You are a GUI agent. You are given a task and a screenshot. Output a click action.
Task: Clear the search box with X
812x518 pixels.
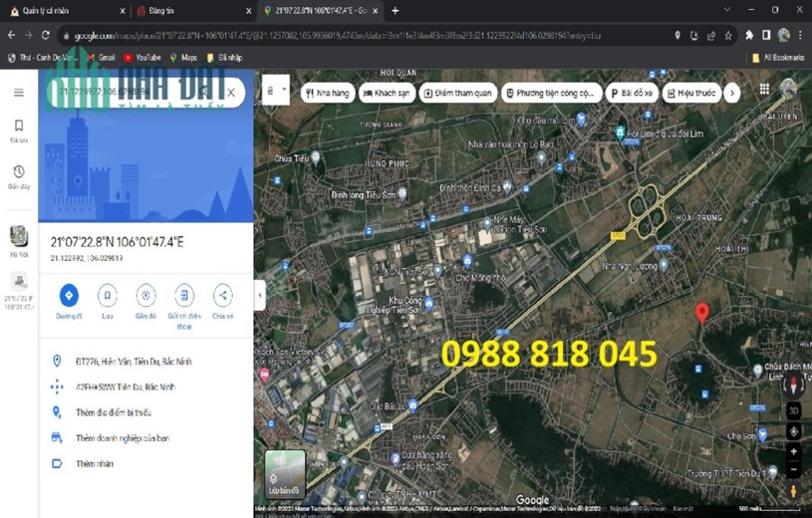[231, 93]
